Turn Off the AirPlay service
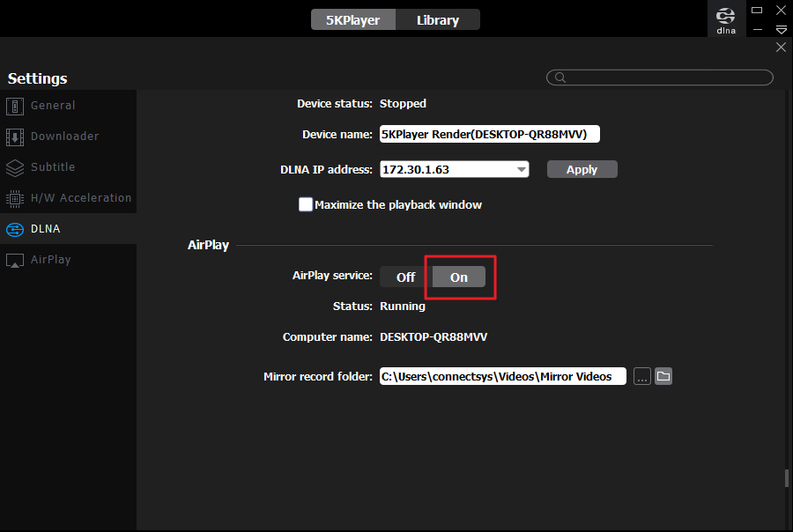The width and height of the screenshot is (793, 532). click(403, 276)
